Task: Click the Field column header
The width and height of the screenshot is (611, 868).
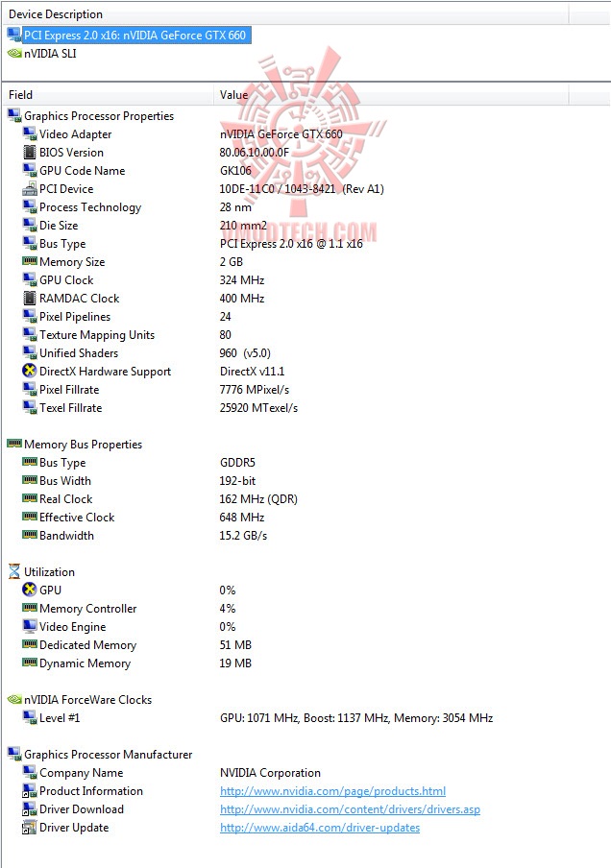Action: tap(20, 95)
